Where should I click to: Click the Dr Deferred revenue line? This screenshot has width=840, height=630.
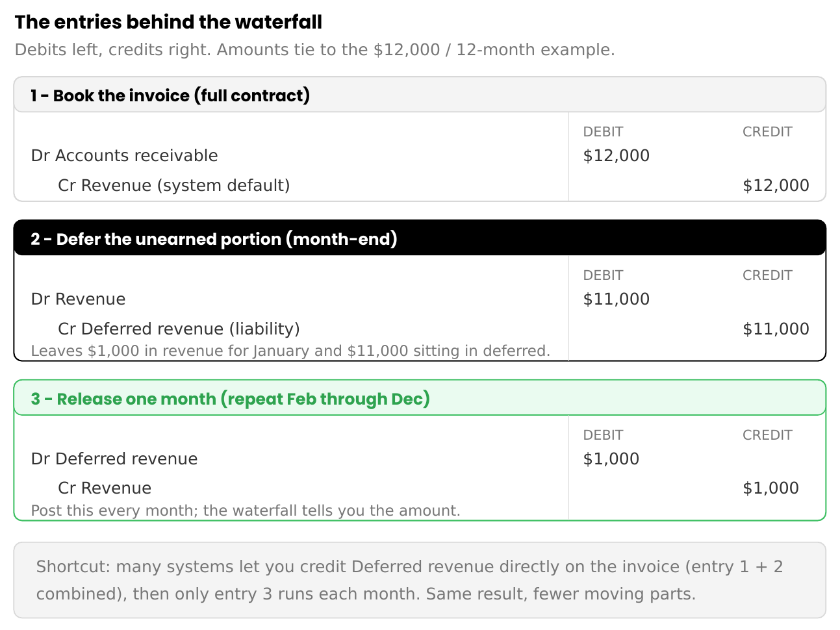pyautogui.click(x=114, y=459)
